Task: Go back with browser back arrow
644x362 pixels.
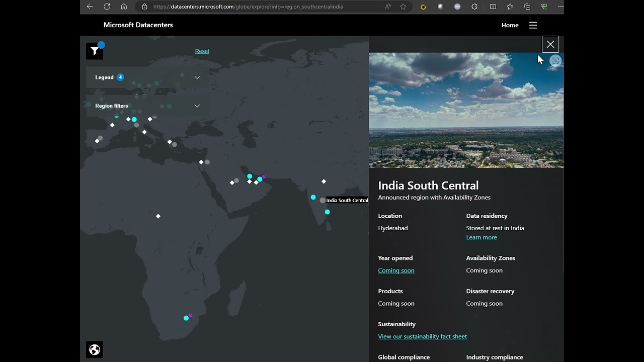Action: coord(90,7)
